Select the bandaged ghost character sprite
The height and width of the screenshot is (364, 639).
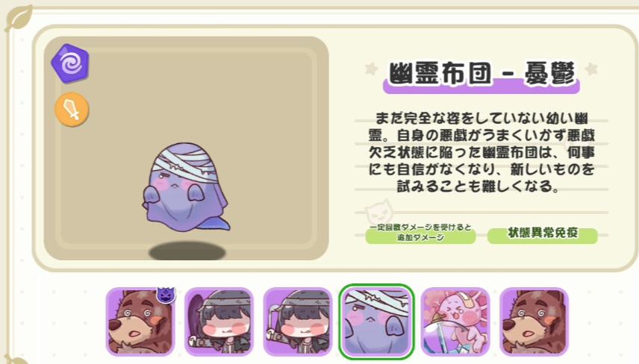click(x=185, y=187)
